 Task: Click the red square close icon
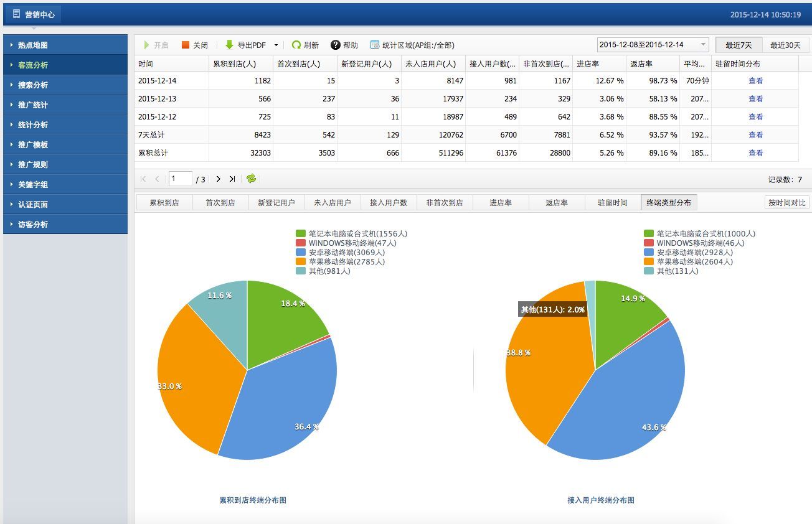pyautogui.click(x=186, y=45)
